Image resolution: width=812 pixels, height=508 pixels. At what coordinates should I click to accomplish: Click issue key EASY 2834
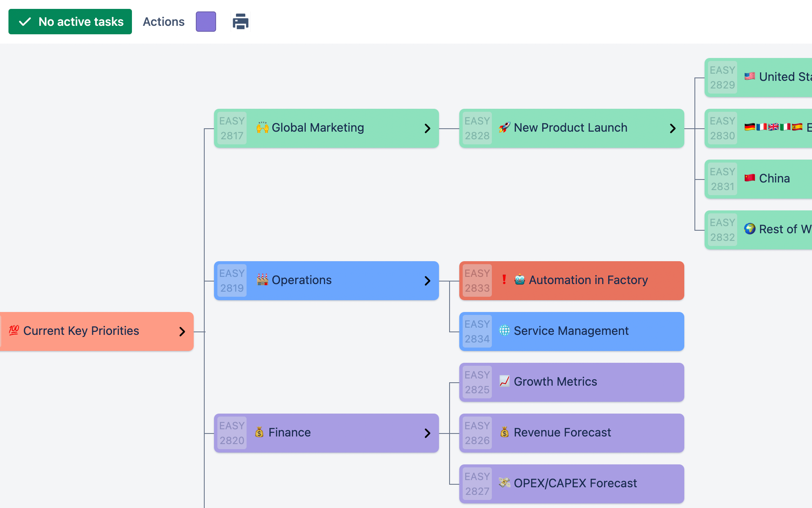(x=477, y=331)
